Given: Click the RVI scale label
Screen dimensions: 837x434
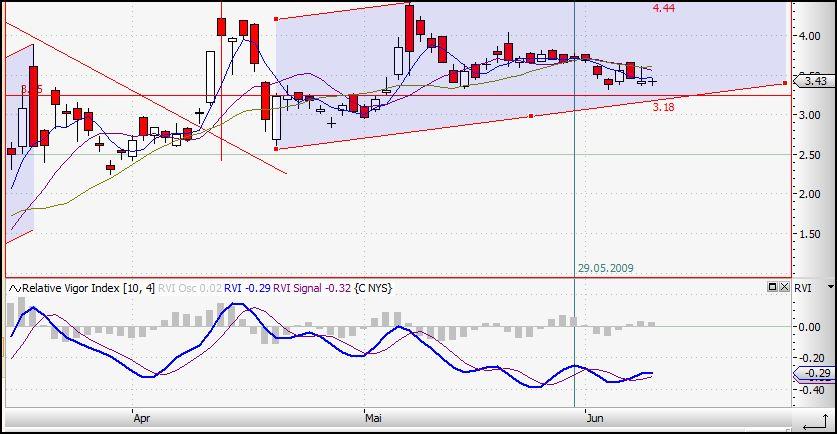Looking at the screenshot, I should [803, 288].
